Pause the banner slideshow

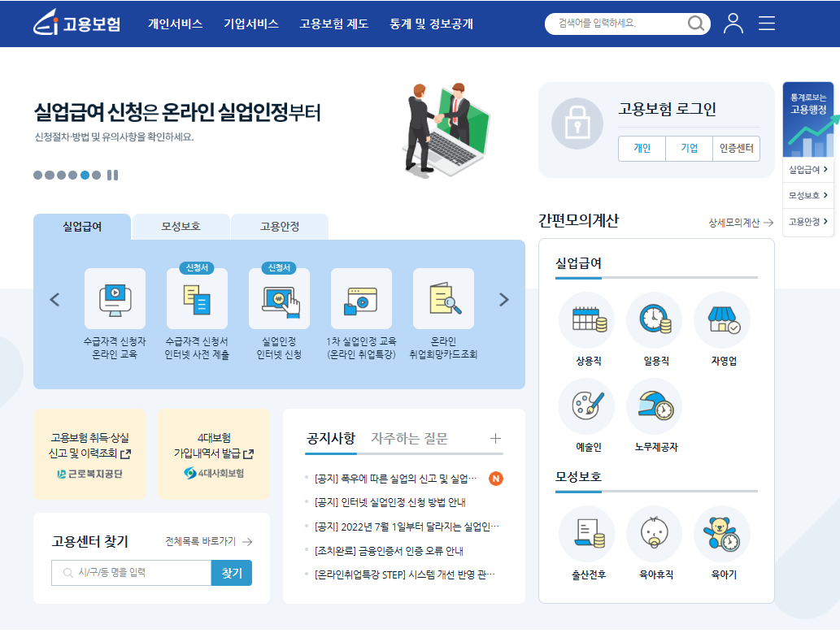coord(112,176)
